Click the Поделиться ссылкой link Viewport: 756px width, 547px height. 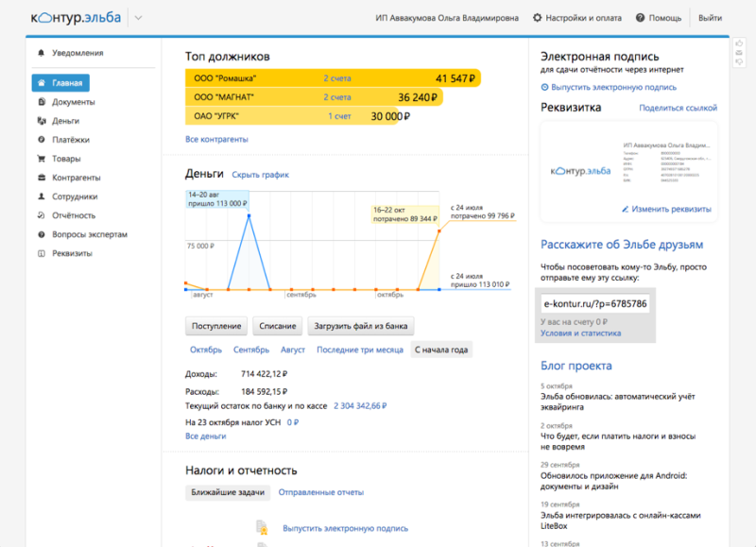(678, 108)
